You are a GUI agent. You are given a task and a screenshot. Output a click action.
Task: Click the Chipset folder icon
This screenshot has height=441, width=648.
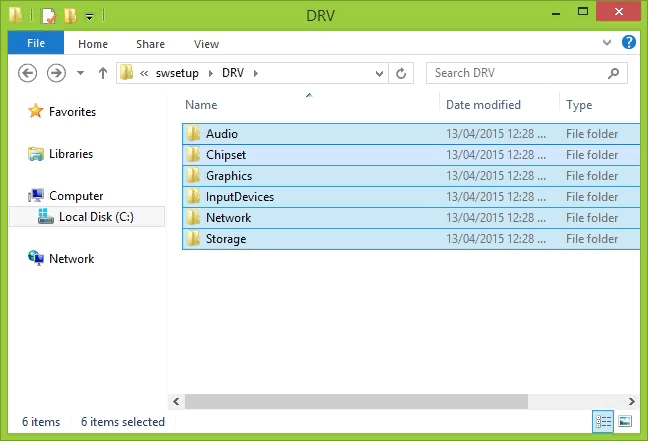[193, 155]
